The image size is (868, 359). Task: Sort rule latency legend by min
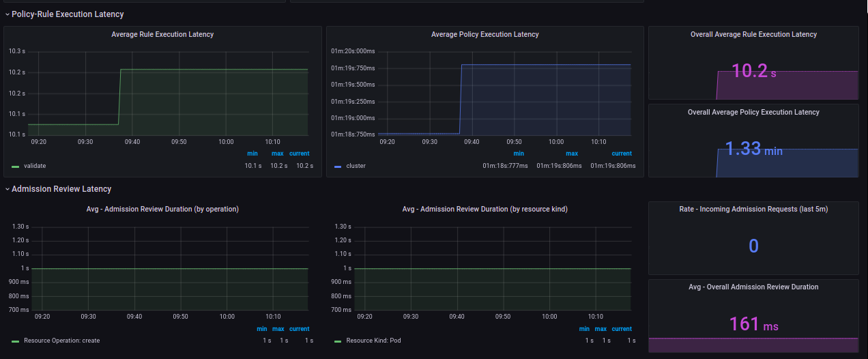point(252,154)
